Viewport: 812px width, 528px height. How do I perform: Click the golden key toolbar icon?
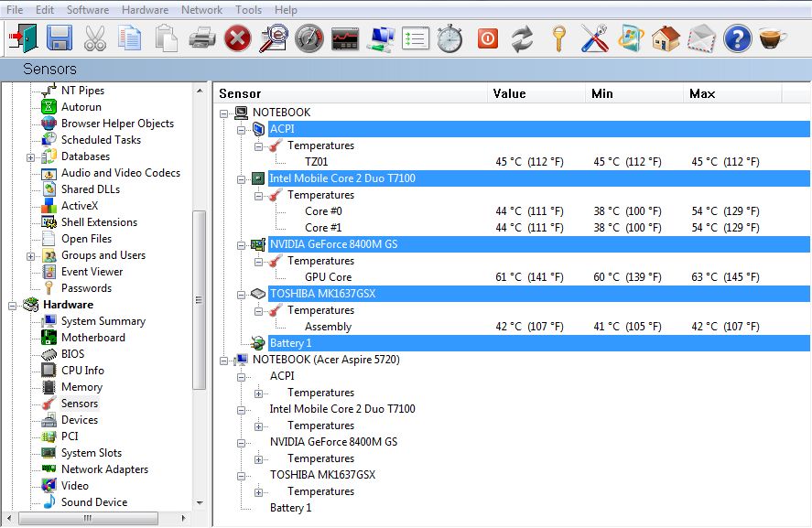pos(558,38)
